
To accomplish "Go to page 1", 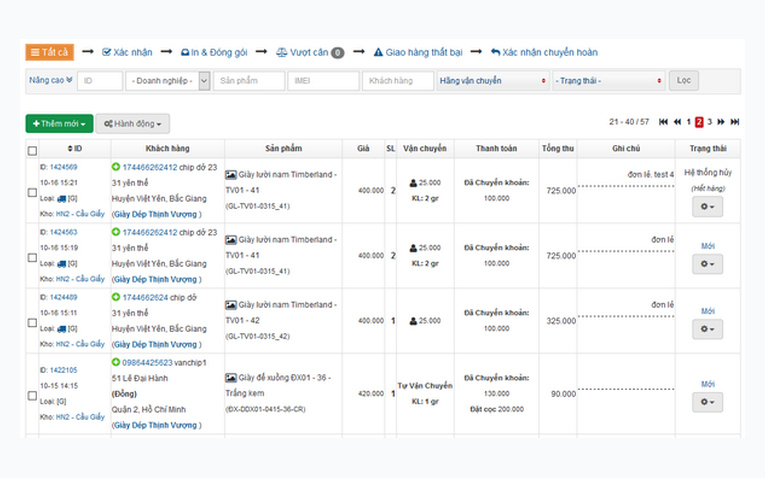I will [x=688, y=122].
